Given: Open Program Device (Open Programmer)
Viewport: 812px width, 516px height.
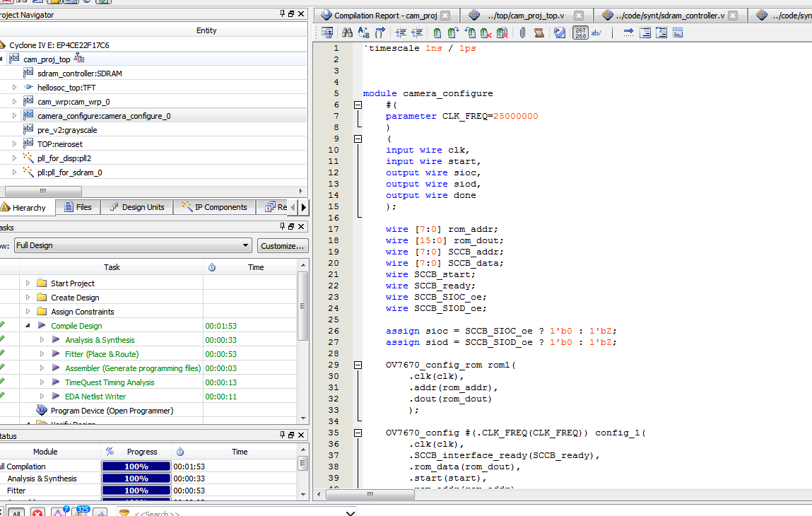Looking at the screenshot, I should (x=112, y=411).
